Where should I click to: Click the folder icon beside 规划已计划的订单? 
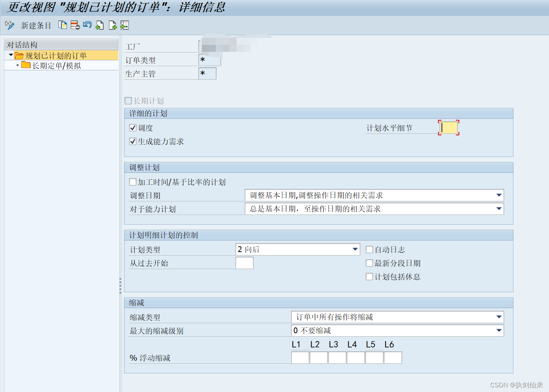pyautogui.click(x=19, y=55)
